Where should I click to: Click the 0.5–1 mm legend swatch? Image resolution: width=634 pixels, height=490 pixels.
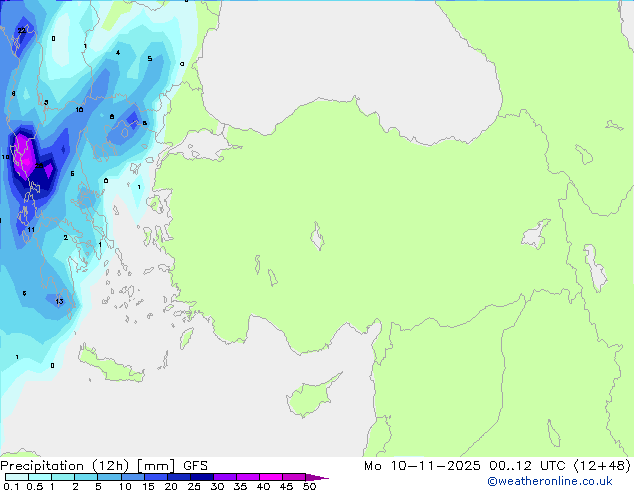click(x=40, y=477)
